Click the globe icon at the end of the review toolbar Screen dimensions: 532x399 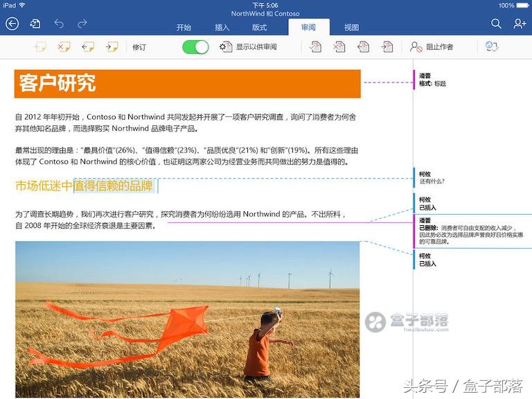[x=492, y=46]
